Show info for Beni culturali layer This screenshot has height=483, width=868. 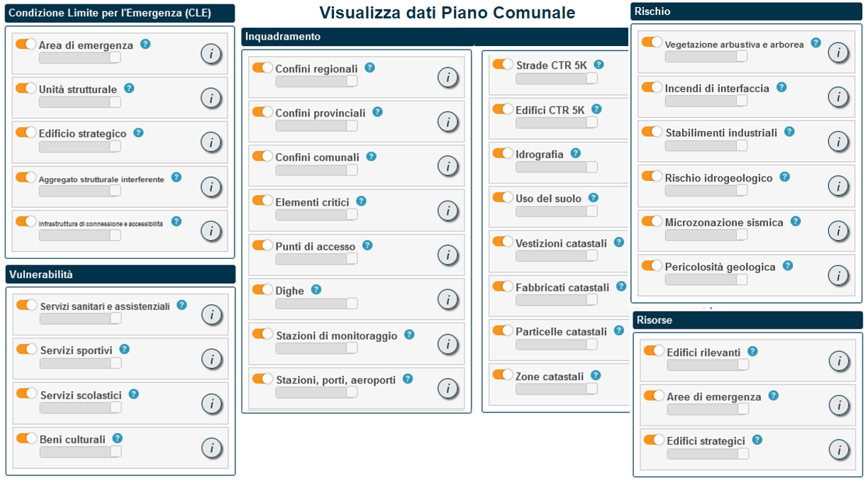pyautogui.click(x=211, y=448)
